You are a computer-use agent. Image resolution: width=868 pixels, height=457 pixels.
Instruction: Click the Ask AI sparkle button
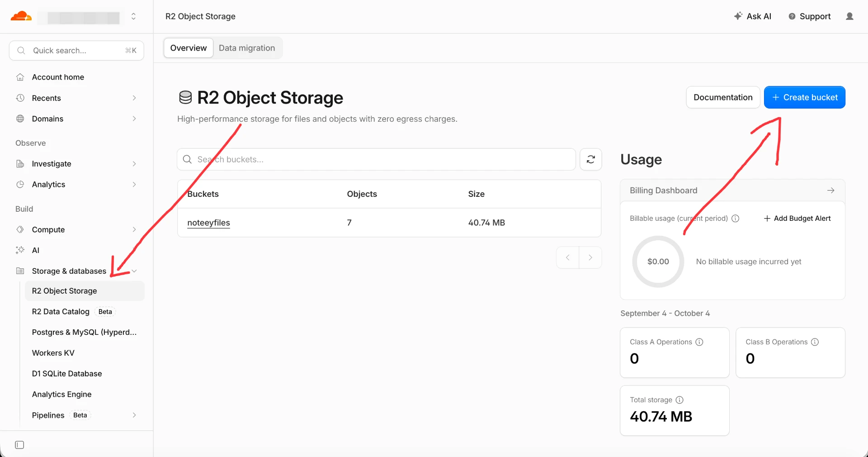[752, 16]
